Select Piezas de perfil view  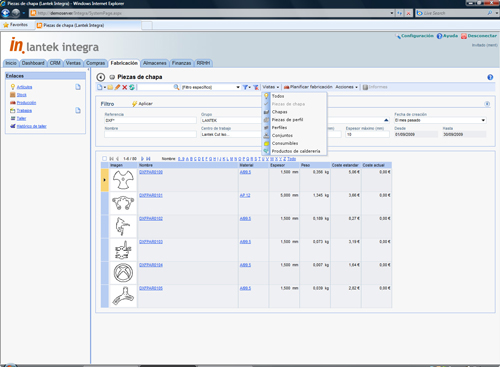coord(287,120)
